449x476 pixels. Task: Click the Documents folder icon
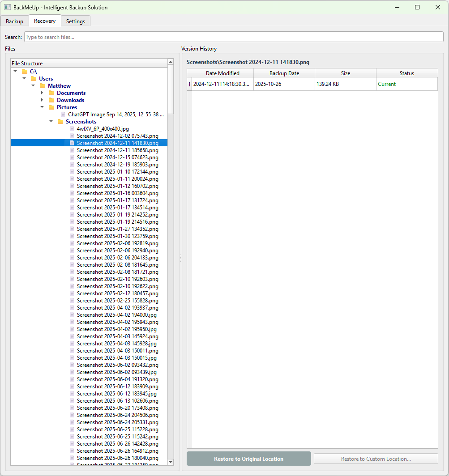click(x=51, y=93)
